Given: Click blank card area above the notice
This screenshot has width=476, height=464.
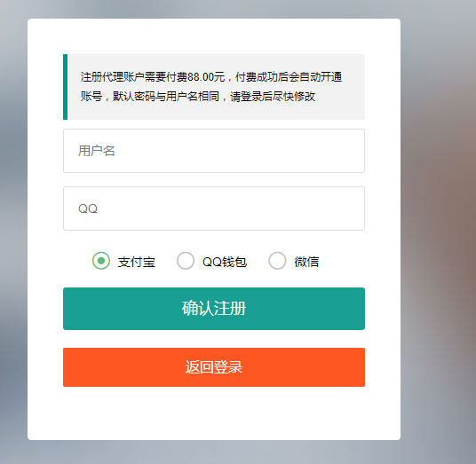Looking at the screenshot, I should pos(214,36).
